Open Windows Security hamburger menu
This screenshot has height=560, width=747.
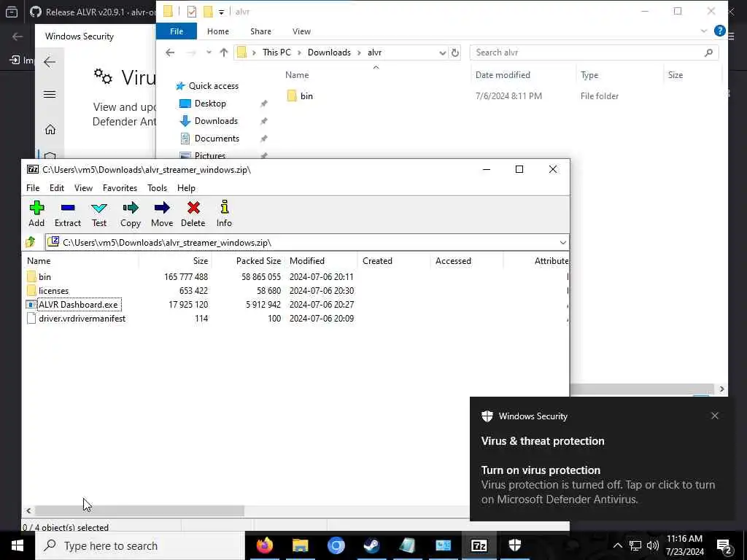50,94
